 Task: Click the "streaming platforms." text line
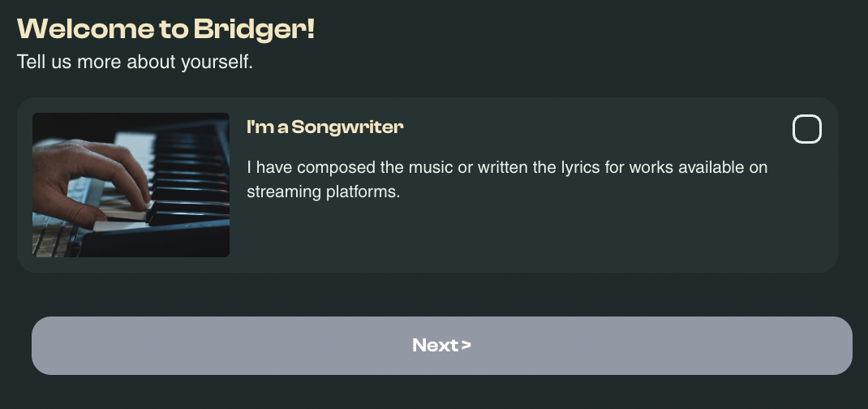(324, 193)
